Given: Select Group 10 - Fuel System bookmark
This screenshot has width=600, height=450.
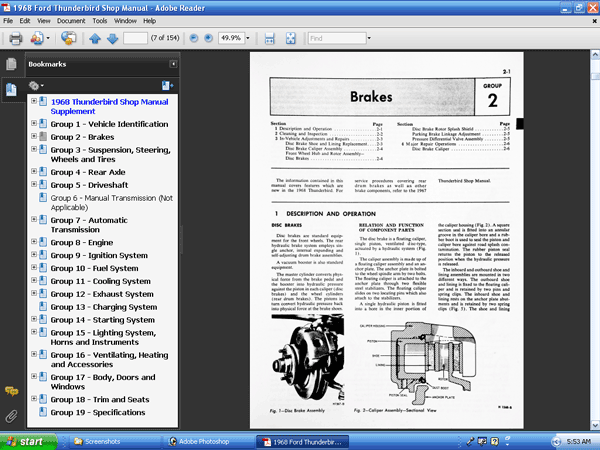Looking at the screenshot, I should [x=95, y=268].
